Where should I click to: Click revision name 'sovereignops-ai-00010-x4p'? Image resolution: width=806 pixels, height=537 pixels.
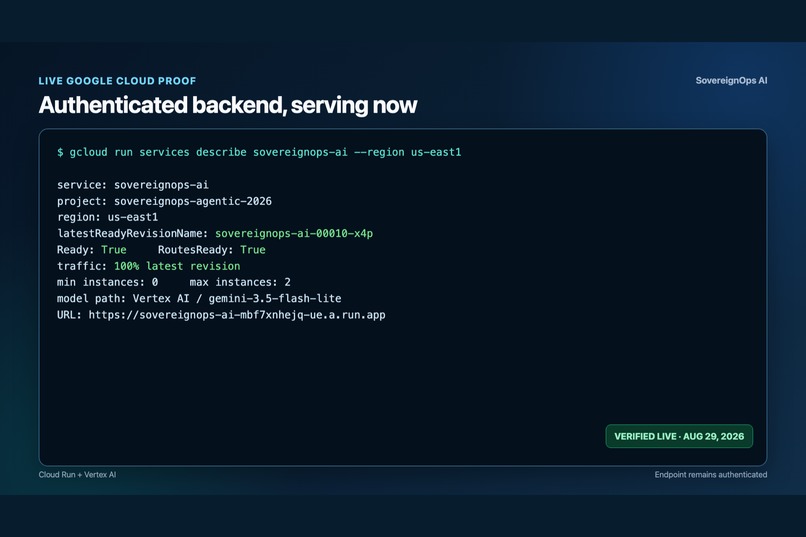294,234
